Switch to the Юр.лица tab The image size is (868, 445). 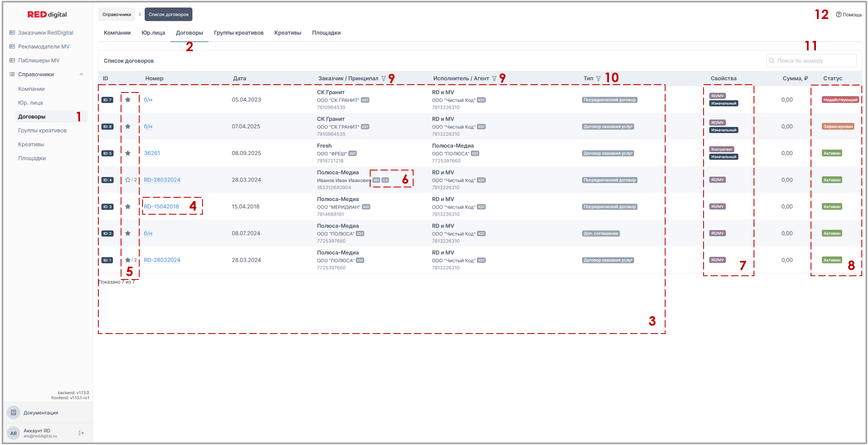tap(153, 33)
